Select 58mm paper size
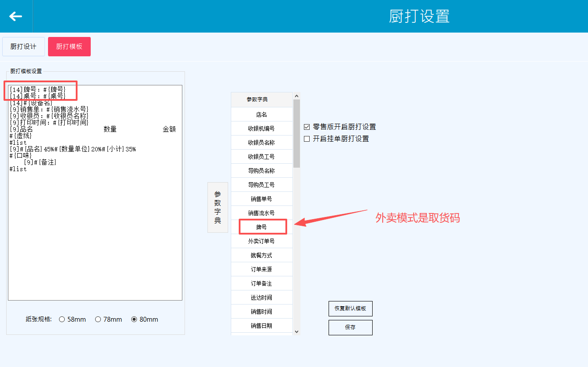Viewport: 588px width, 367px height. coord(62,319)
